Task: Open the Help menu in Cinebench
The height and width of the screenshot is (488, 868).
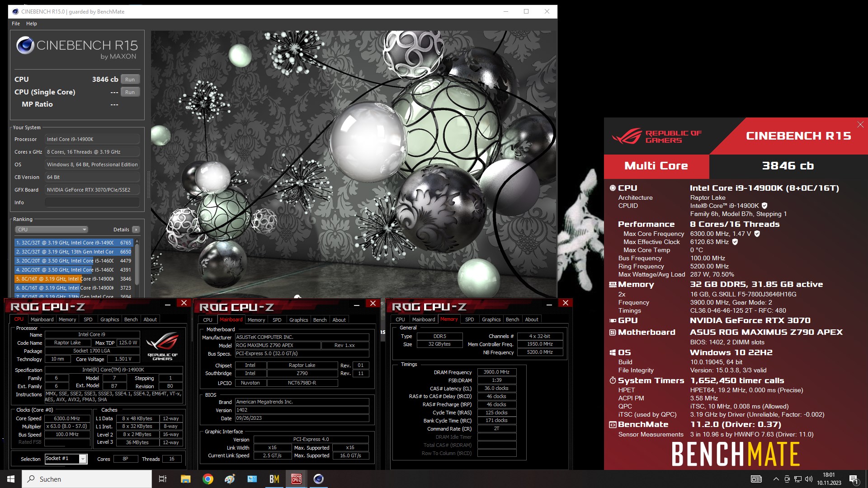Action: point(32,23)
